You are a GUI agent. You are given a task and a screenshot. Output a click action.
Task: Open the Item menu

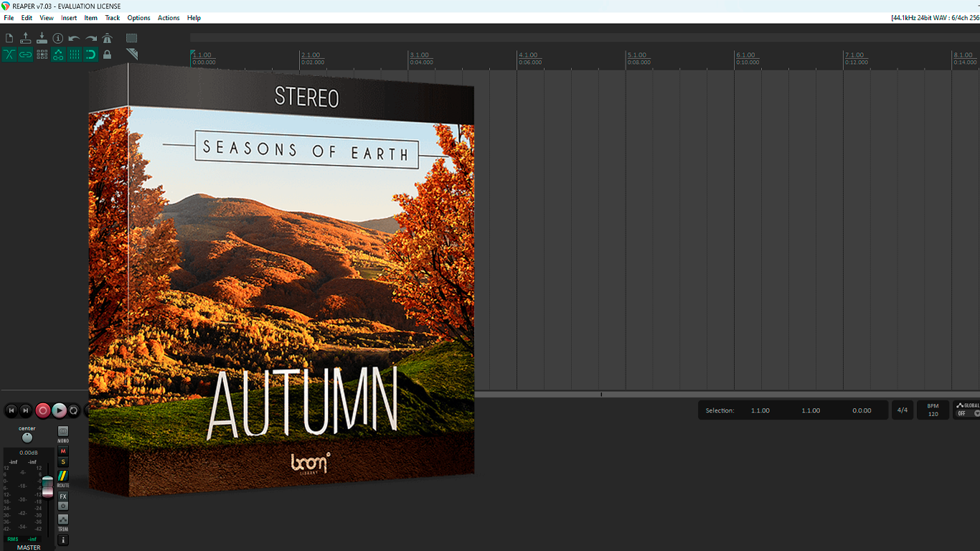[91, 18]
